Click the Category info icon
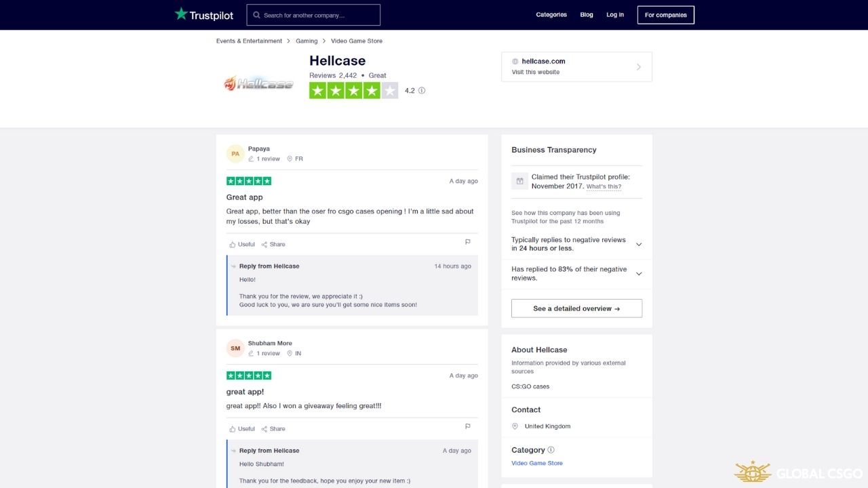Image resolution: width=868 pixels, height=488 pixels. tap(551, 450)
